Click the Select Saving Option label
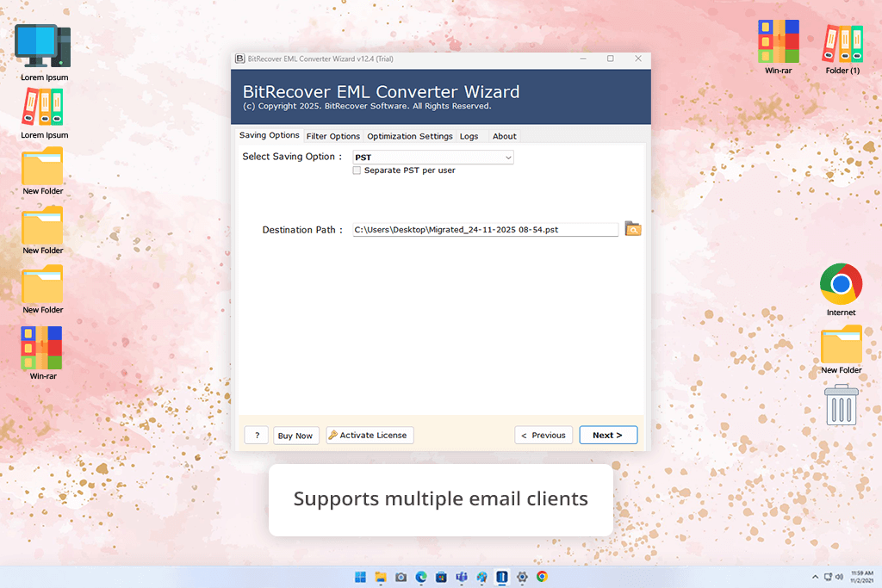 [292, 157]
